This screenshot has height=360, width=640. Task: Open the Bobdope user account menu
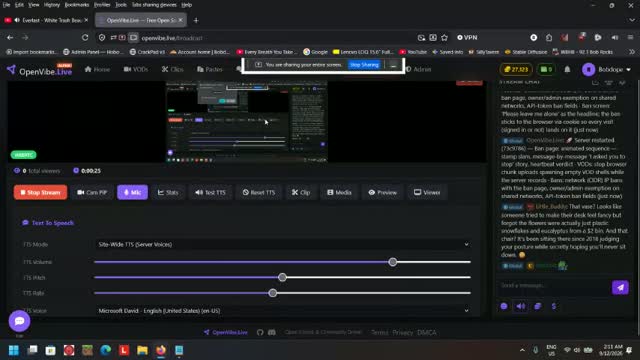tap(606, 69)
